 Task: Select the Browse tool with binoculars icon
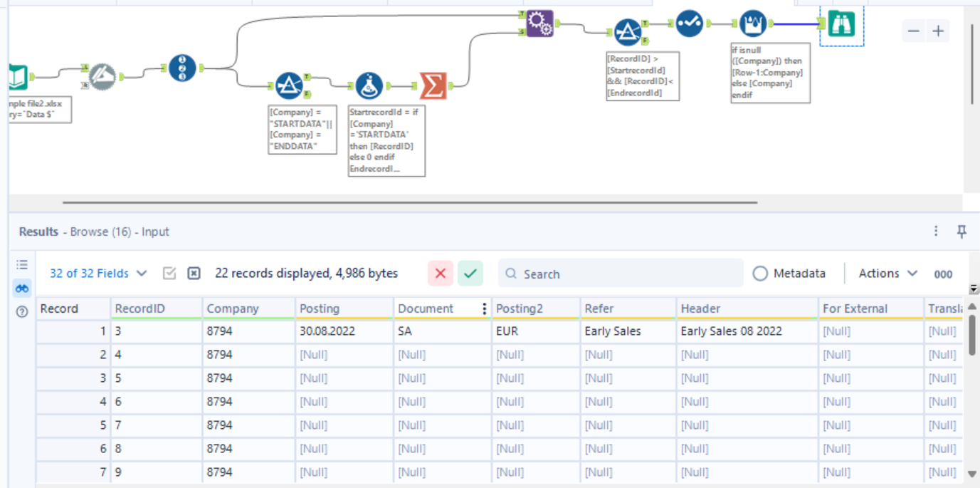point(841,24)
